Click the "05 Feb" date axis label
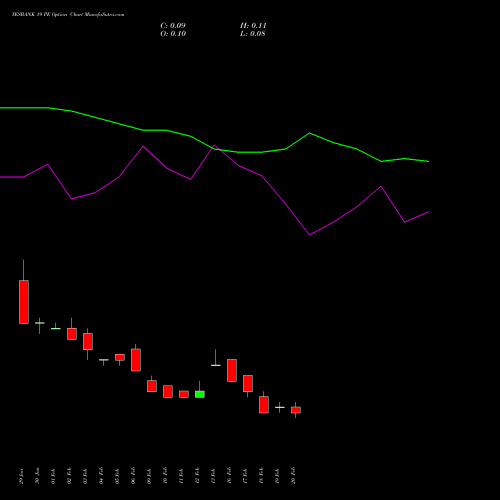The height and width of the screenshot is (500, 500). (x=118, y=476)
